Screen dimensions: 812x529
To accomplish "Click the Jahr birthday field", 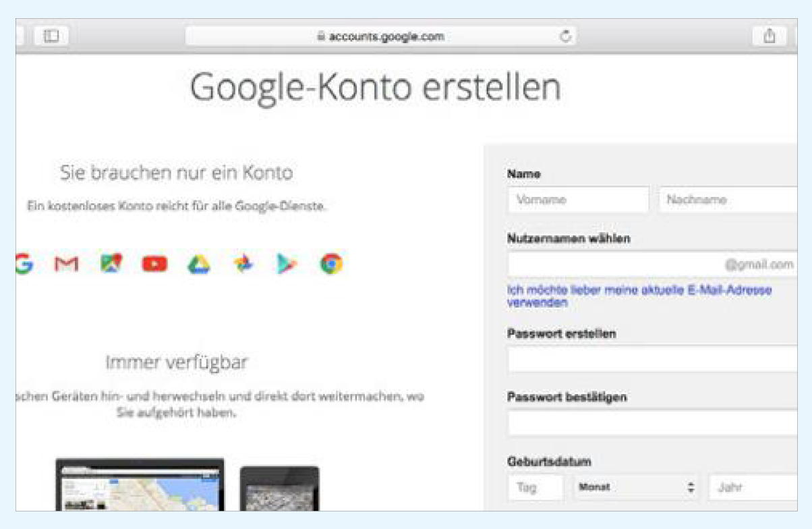I will click(753, 487).
